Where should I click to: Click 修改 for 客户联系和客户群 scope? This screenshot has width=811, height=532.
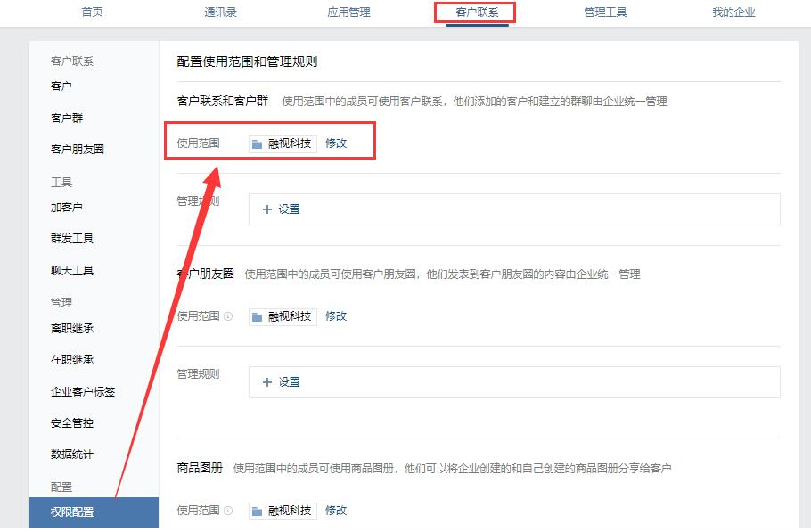coord(336,143)
